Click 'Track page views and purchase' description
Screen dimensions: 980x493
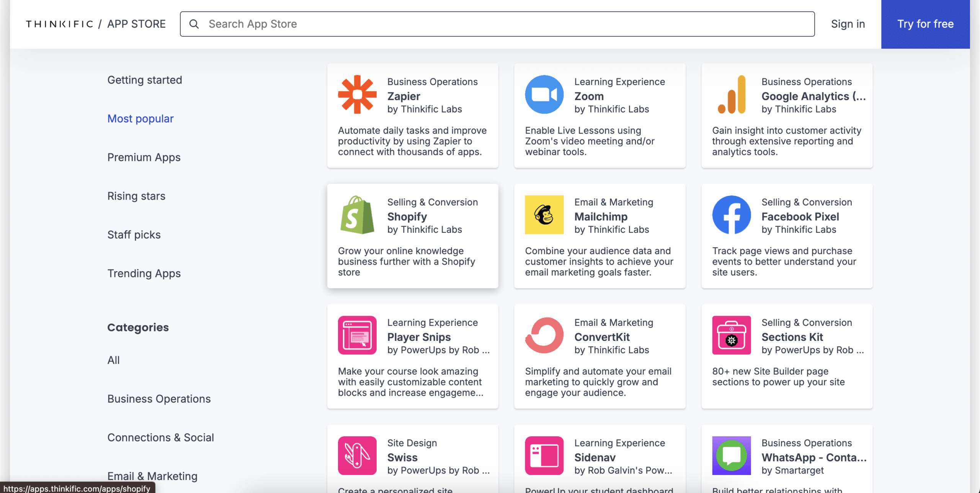coord(784,261)
